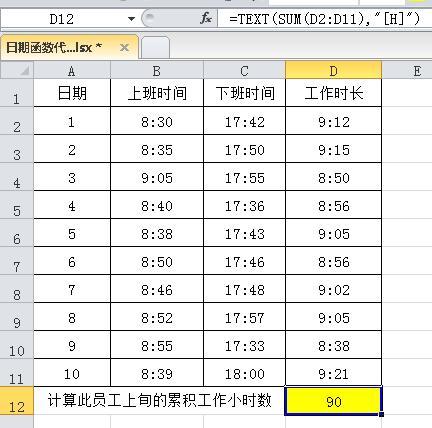Image resolution: width=432 pixels, height=428 pixels.
Task: Select the cell showing 9:02
Action: click(x=334, y=289)
